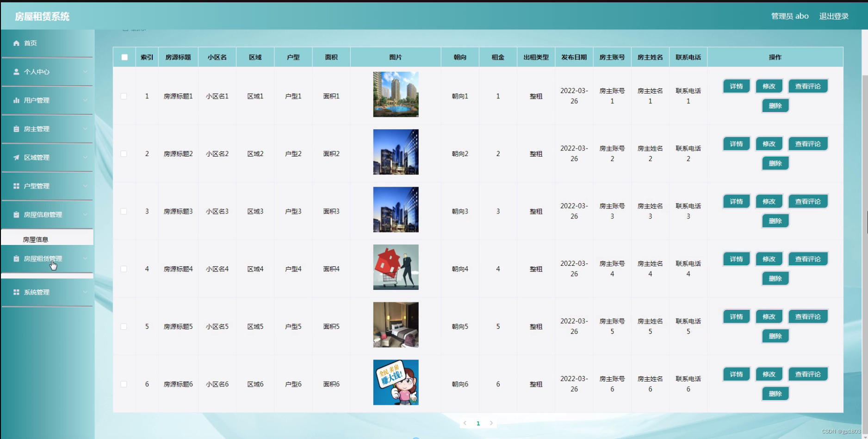Open the 房屋信息 submenu item
This screenshot has width=868, height=439.
click(x=36, y=238)
